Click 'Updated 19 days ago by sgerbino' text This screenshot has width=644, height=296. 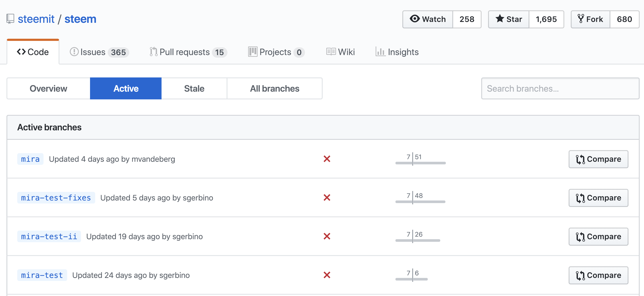coord(145,237)
